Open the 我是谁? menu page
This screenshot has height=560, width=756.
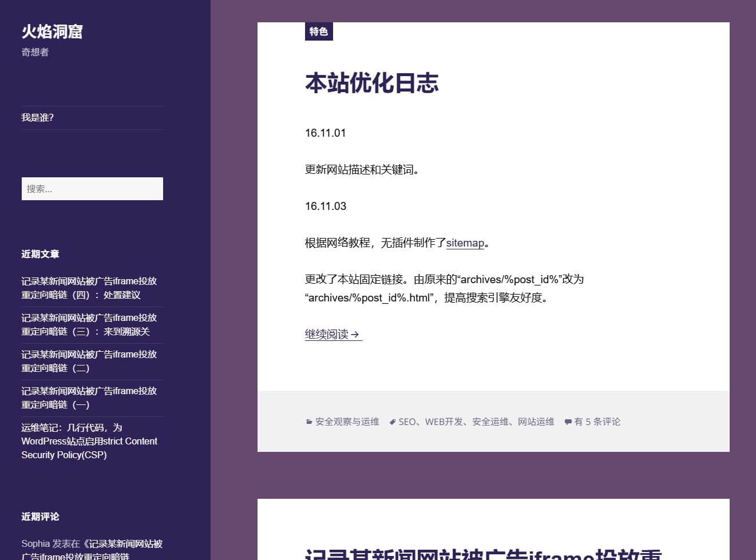(37, 117)
